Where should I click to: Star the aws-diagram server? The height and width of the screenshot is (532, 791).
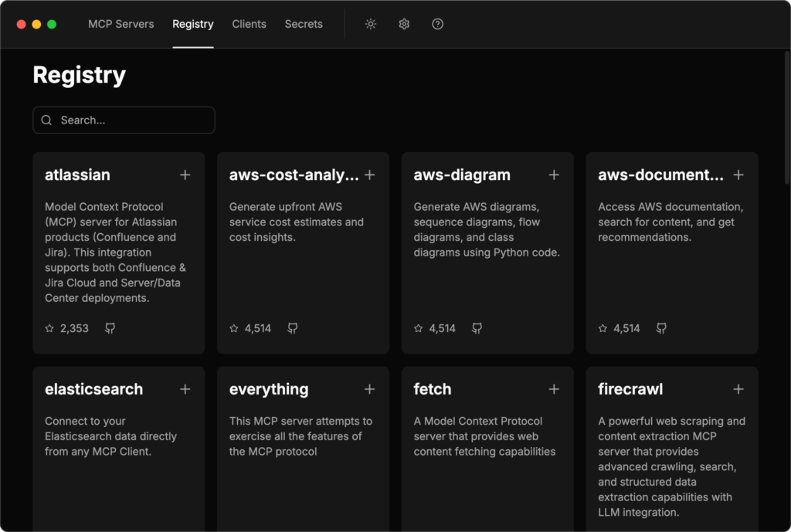[x=416, y=328]
